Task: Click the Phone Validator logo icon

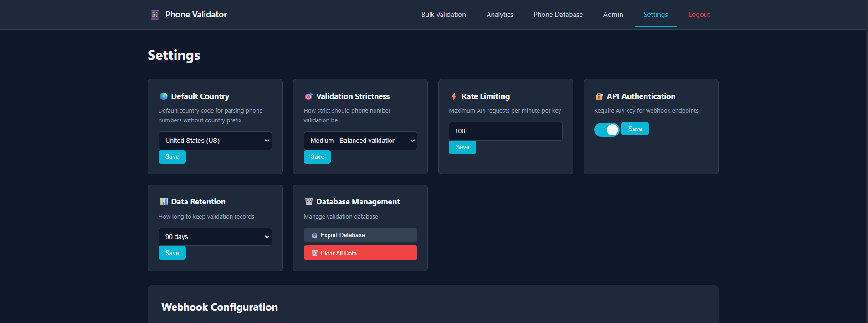Action: click(x=155, y=15)
